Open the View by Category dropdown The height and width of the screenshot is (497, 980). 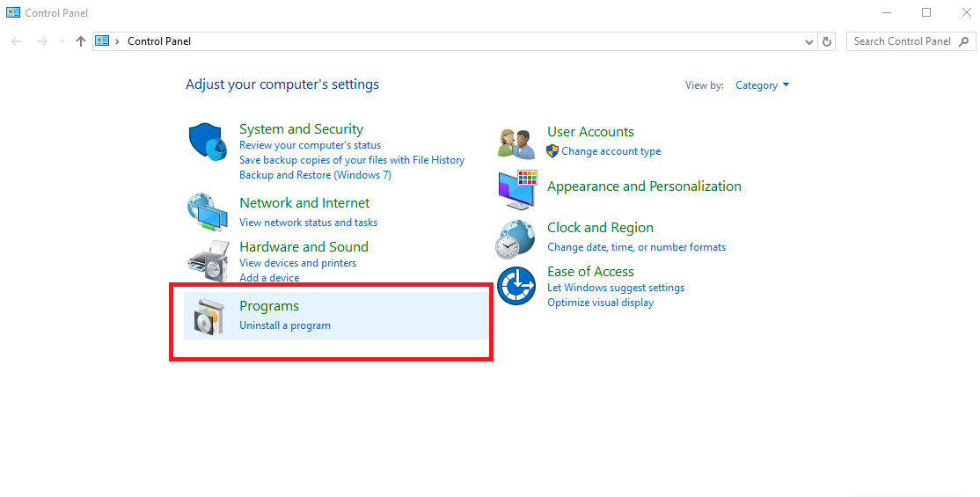tap(762, 85)
